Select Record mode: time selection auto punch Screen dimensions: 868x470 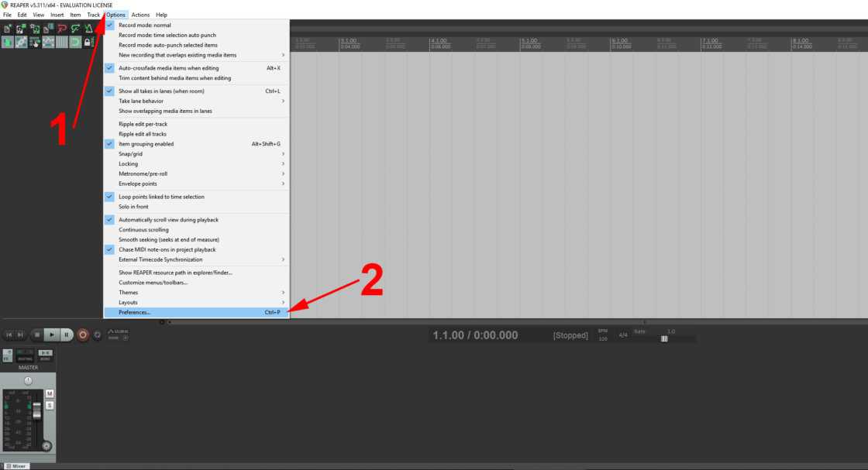(x=196, y=35)
